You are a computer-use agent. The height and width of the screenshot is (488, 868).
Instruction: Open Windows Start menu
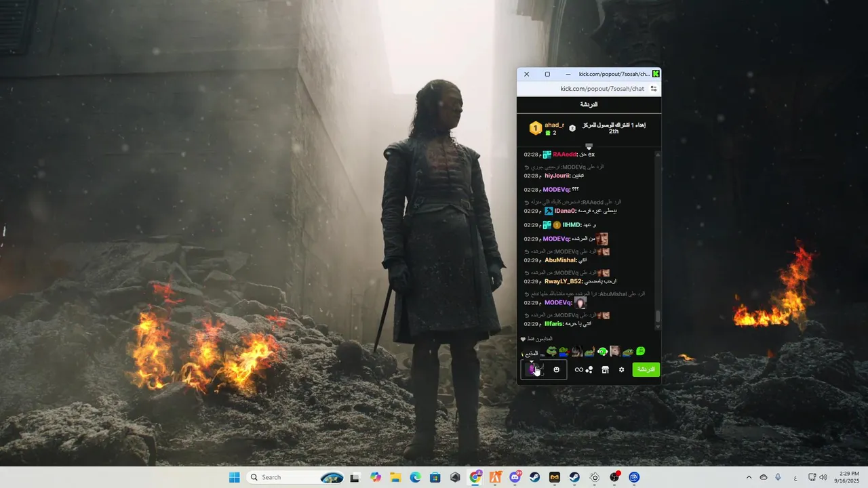click(234, 477)
